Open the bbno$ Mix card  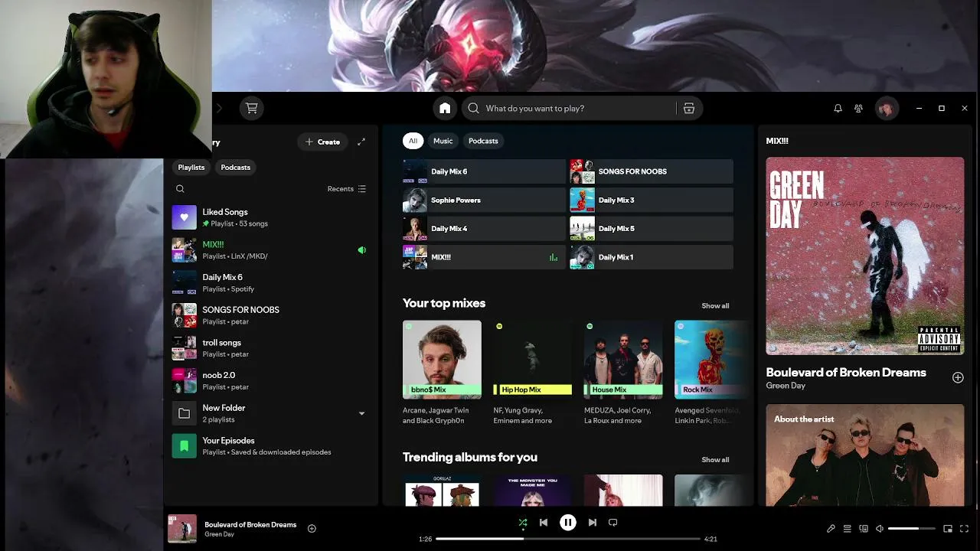(x=443, y=373)
